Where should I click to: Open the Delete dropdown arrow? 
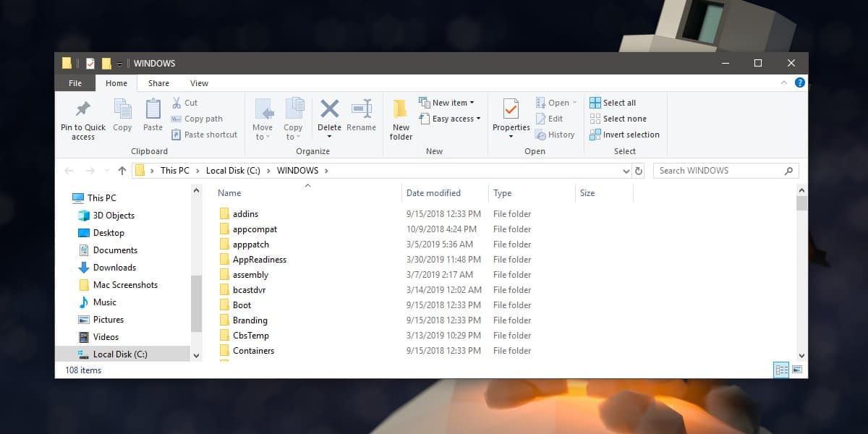pos(329,137)
